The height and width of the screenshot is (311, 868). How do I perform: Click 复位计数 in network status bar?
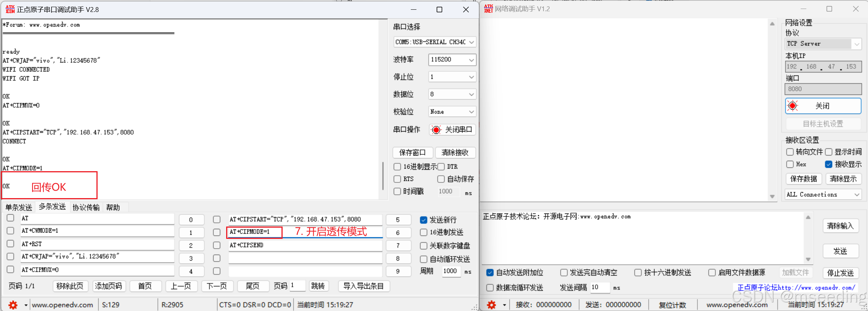[672, 305]
